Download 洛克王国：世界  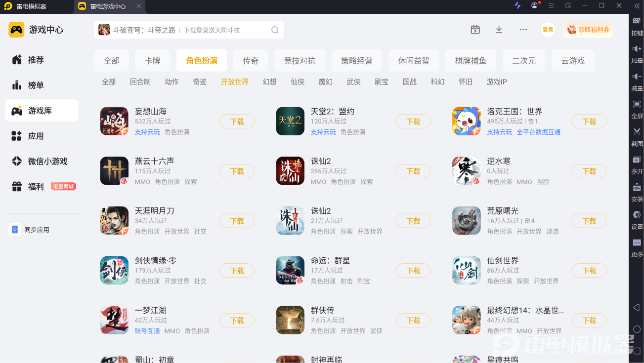(x=589, y=121)
